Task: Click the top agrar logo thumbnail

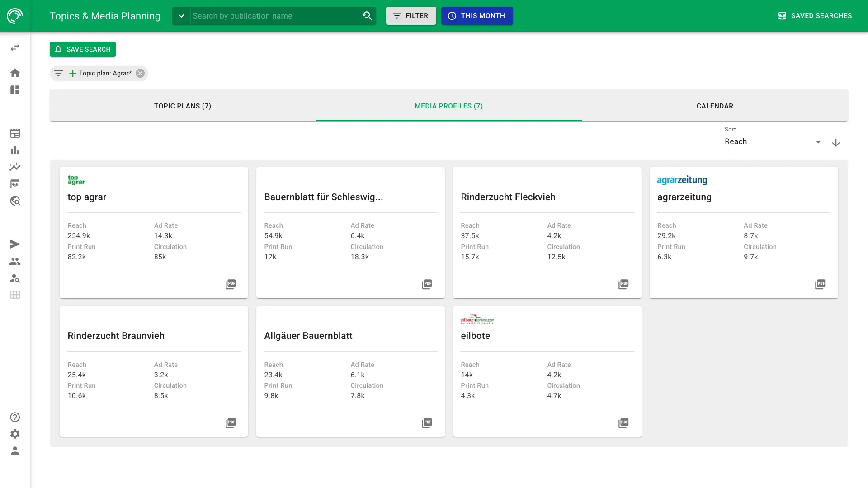Action: (x=76, y=180)
